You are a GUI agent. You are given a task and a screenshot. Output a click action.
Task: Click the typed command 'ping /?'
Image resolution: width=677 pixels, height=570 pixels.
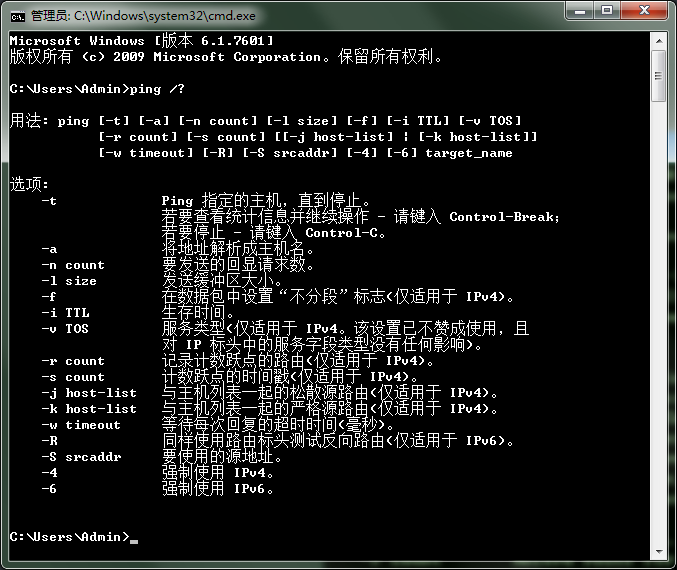click(x=157, y=89)
